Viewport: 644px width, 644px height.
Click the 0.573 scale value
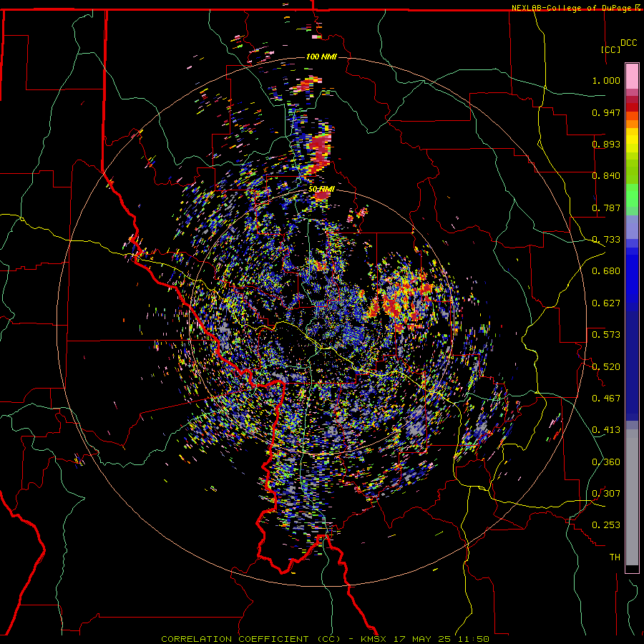point(606,335)
